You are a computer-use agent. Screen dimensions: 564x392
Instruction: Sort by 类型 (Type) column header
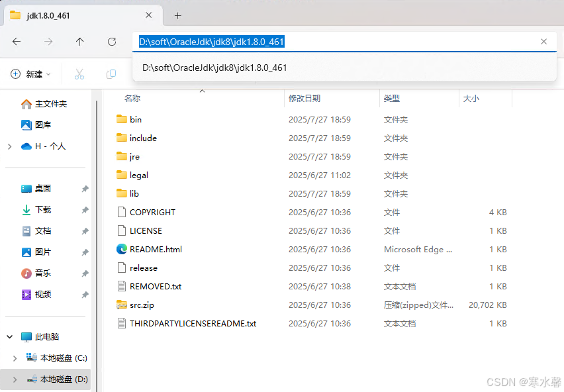tap(392, 98)
